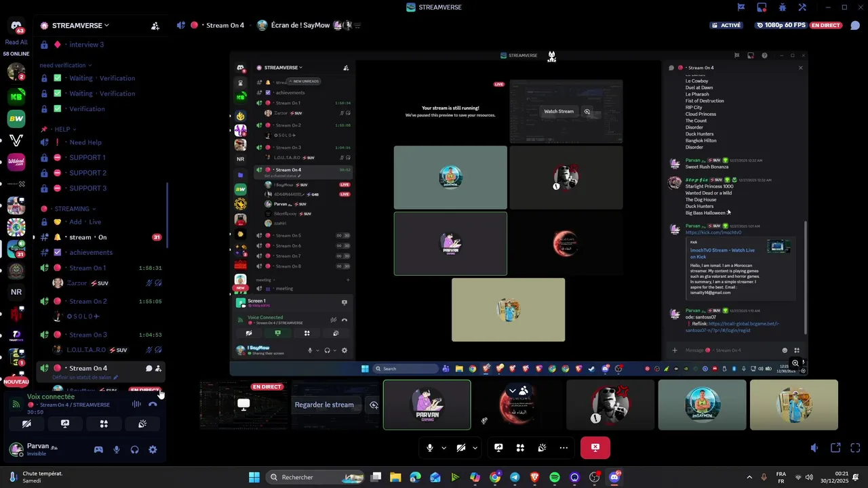Collapse the need verification category

[66, 65]
